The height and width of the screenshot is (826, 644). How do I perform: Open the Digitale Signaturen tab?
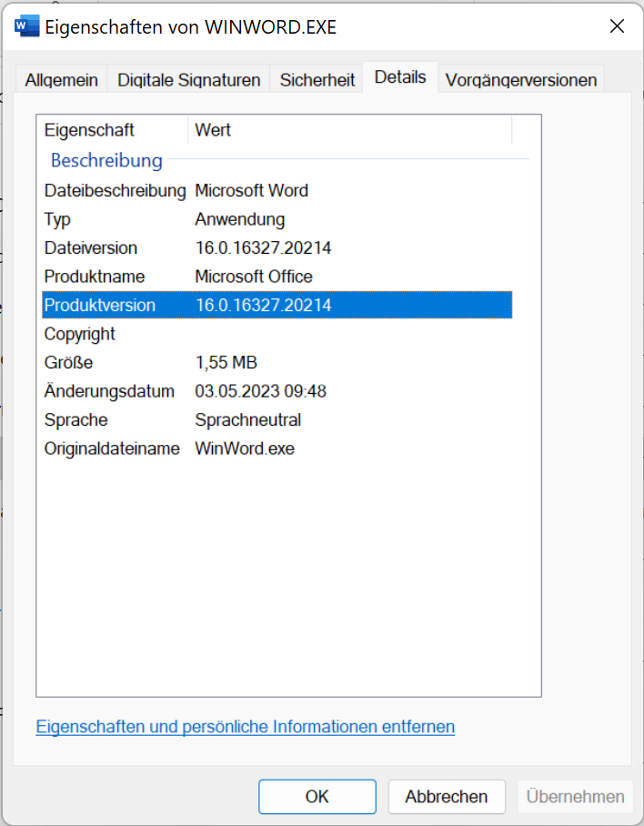tap(188, 79)
